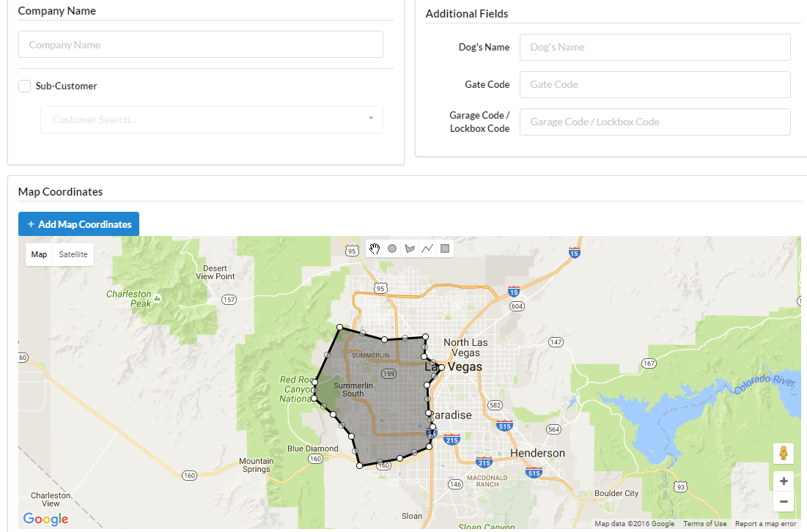
Task: Click the Street View pegman icon
Action: (784, 454)
